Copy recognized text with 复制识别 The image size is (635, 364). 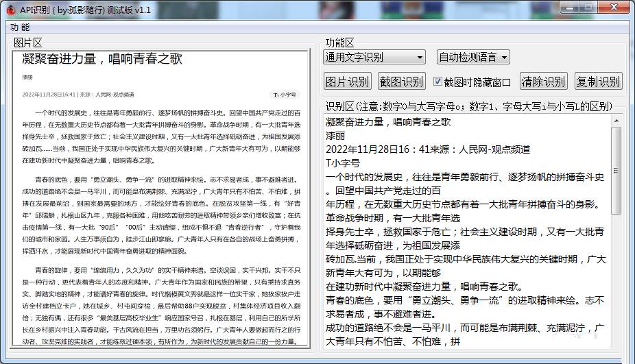pos(598,82)
